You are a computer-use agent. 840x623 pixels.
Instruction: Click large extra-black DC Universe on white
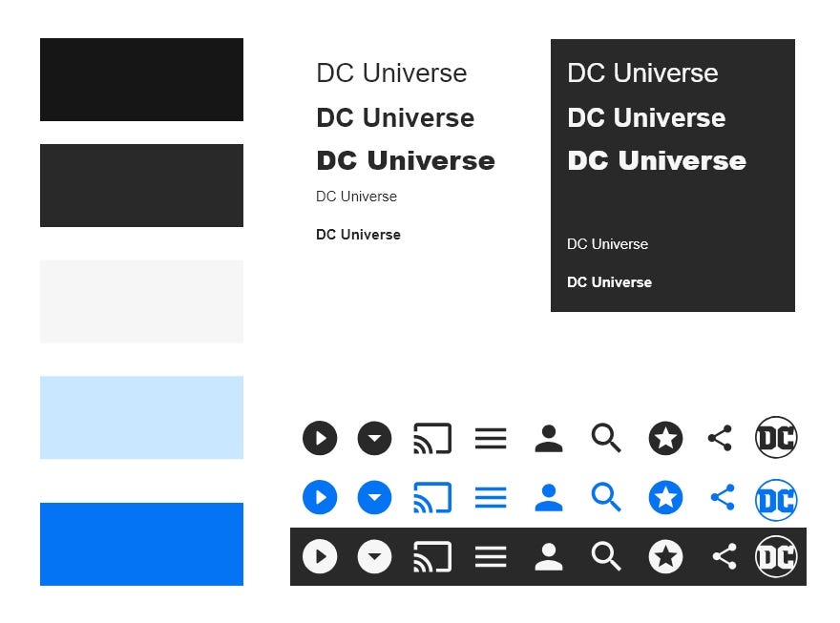click(406, 160)
